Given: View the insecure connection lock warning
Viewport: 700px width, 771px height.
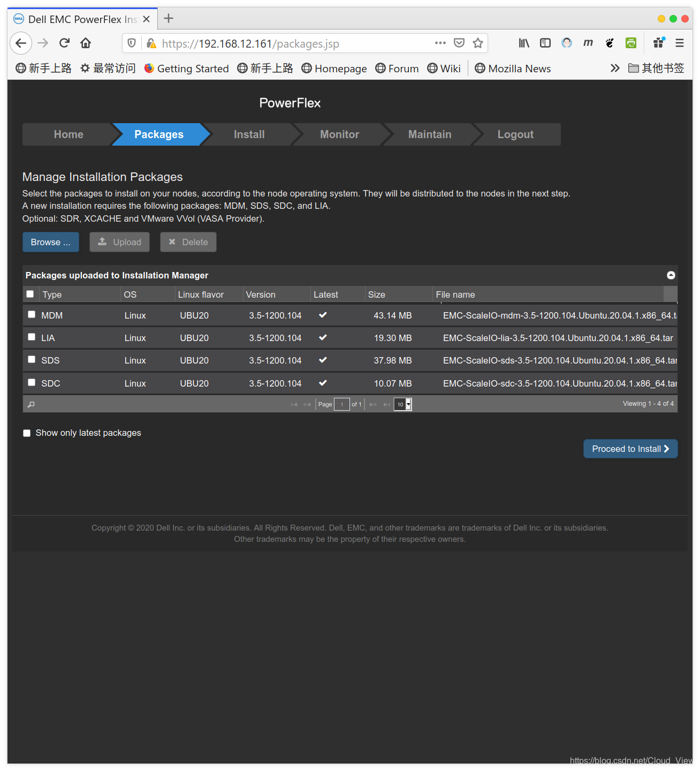Looking at the screenshot, I should [151, 43].
